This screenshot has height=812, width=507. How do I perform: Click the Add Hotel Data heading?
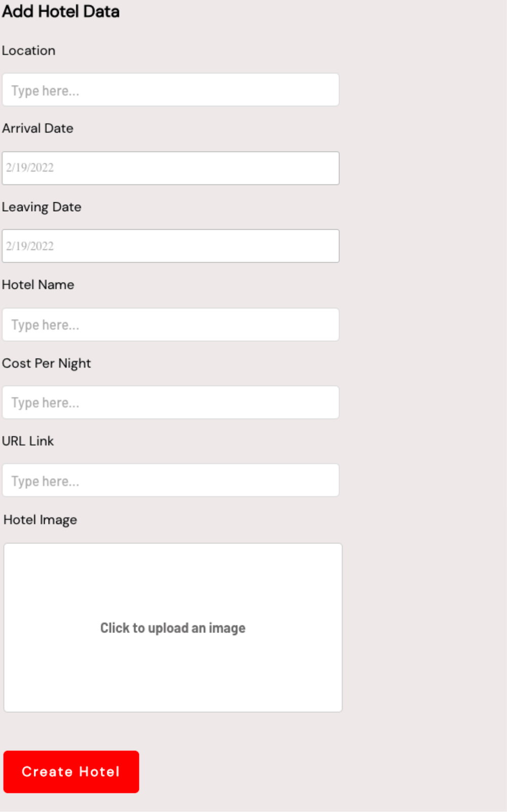(x=61, y=12)
